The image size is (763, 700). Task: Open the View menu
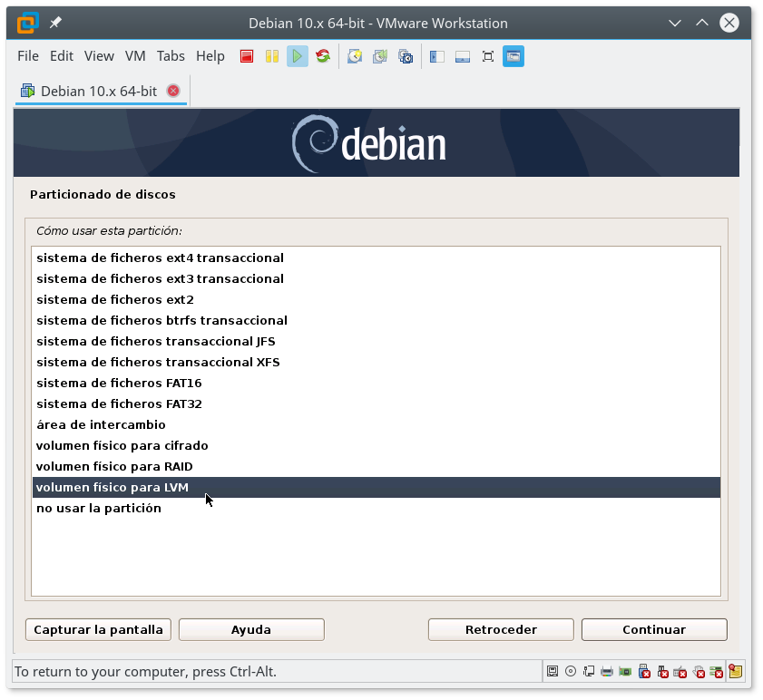coord(99,56)
